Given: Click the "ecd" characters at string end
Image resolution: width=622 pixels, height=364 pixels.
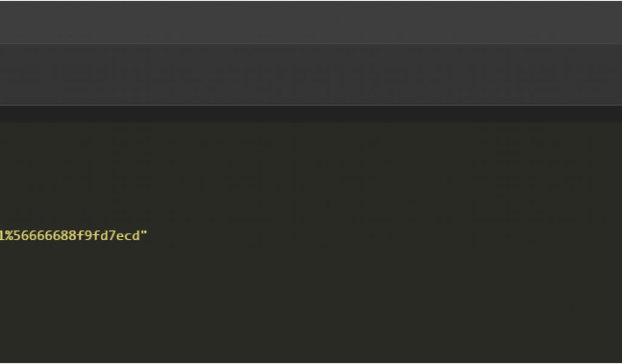Looking at the screenshot, I should coord(128,235).
